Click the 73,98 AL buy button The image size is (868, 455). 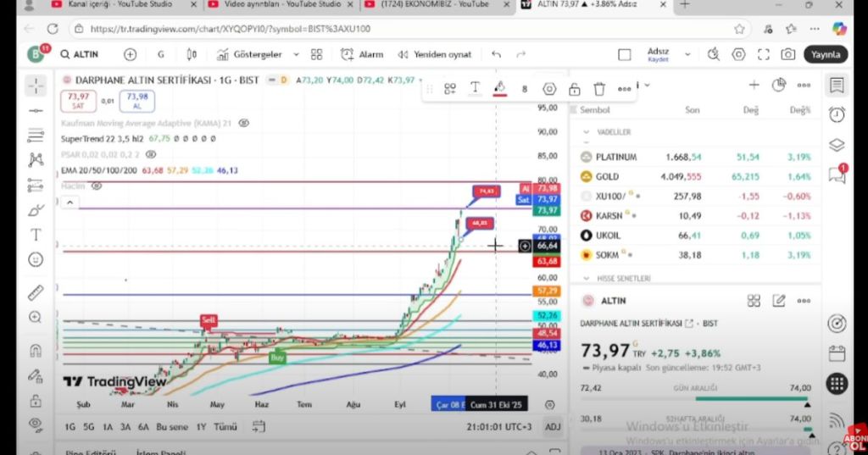point(136,101)
